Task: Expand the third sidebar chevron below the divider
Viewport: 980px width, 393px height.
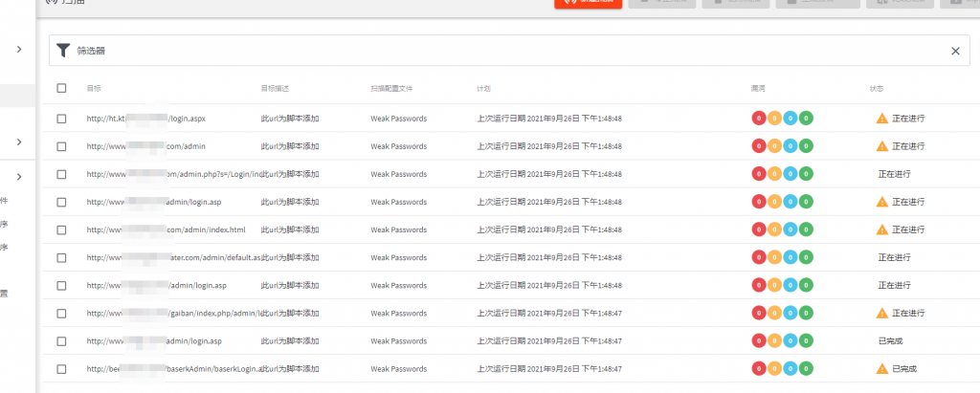Action: click(x=19, y=177)
